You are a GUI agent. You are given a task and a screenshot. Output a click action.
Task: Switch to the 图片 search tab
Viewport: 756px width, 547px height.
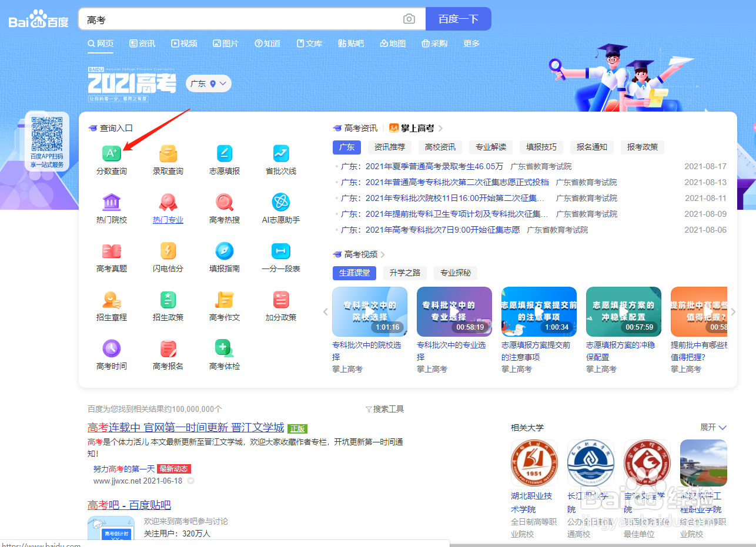pyautogui.click(x=226, y=43)
